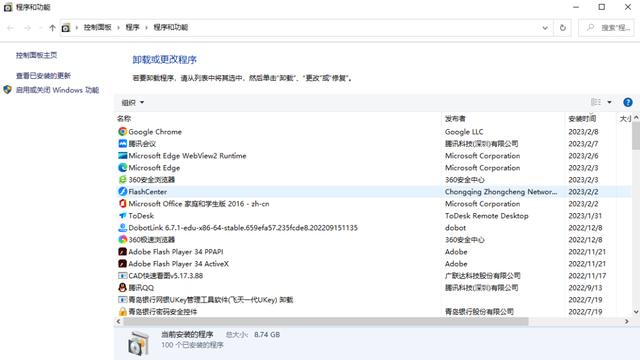The height and width of the screenshot is (360, 640).
Task: Click the 广联达科技股份有限公司 publisher cell
Action: pyautogui.click(x=483, y=276)
